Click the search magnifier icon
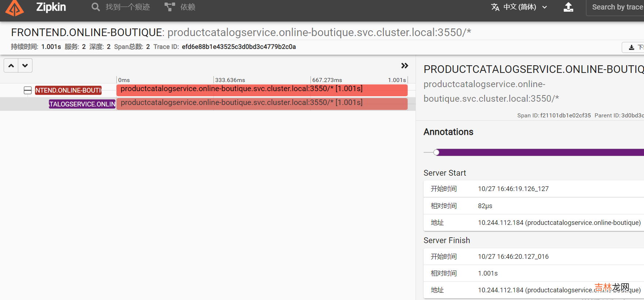The width and height of the screenshot is (644, 300). (96, 7)
